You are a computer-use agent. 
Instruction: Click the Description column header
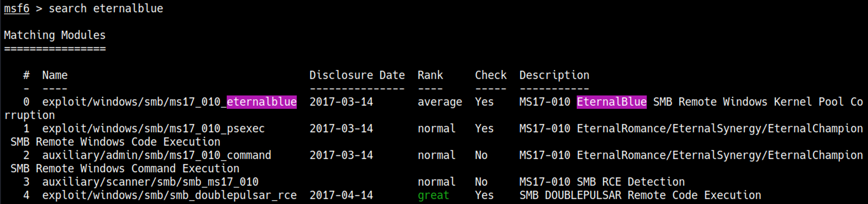[x=554, y=75]
